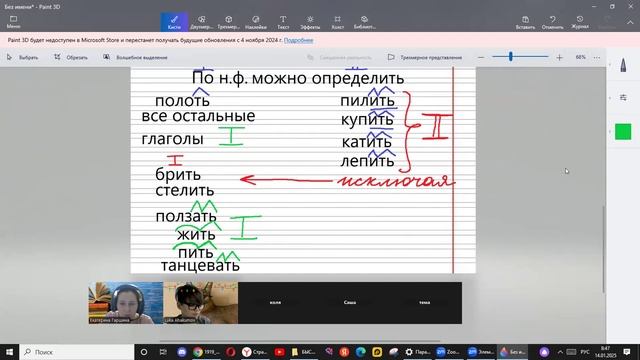Click Екатерина's video thumbnail
Image resolution: width=640 pixels, height=360 pixels.
(x=126, y=302)
